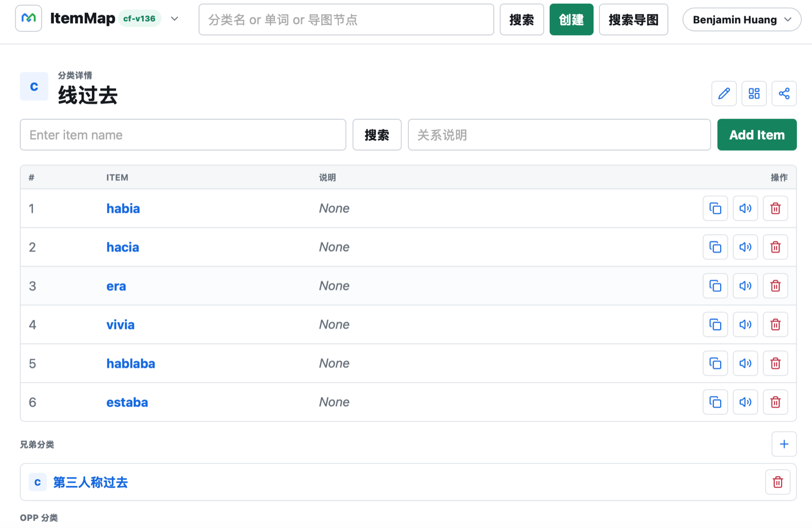Click the ItemMap logo icon
The width and height of the screenshot is (812, 528).
pyautogui.click(x=28, y=19)
